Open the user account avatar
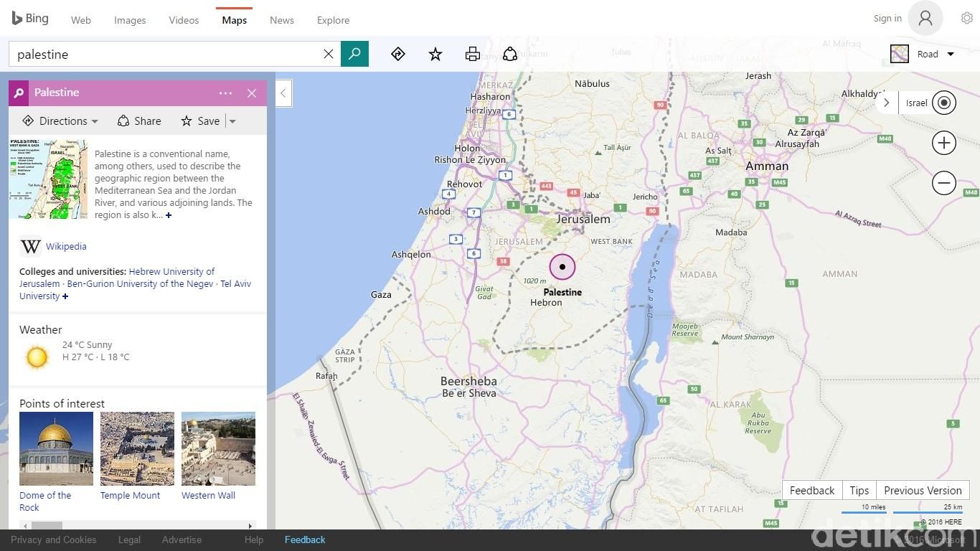The image size is (980, 551). 925,19
